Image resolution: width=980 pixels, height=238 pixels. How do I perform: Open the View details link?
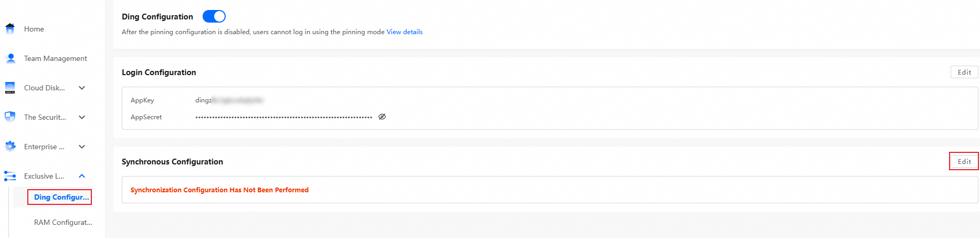click(405, 32)
